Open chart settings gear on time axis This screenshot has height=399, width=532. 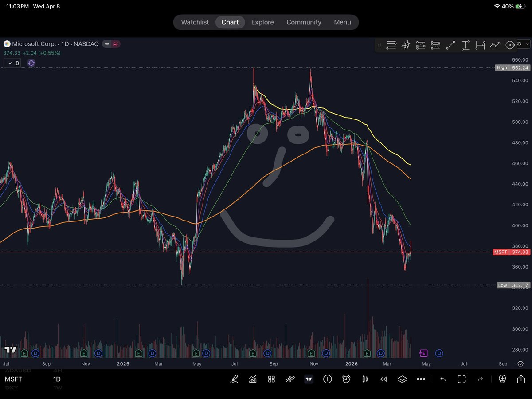(520, 364)
